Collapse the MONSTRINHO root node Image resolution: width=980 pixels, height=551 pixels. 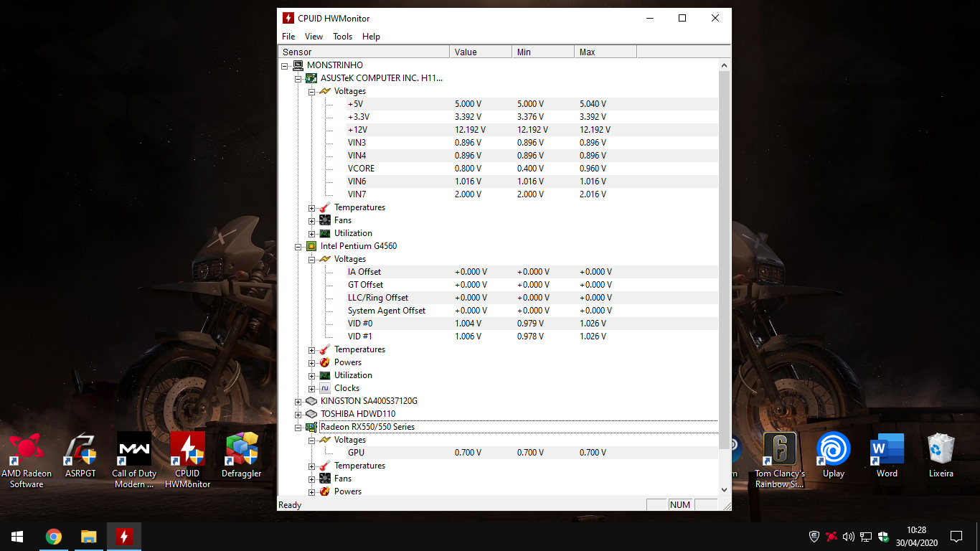point(285,65)
